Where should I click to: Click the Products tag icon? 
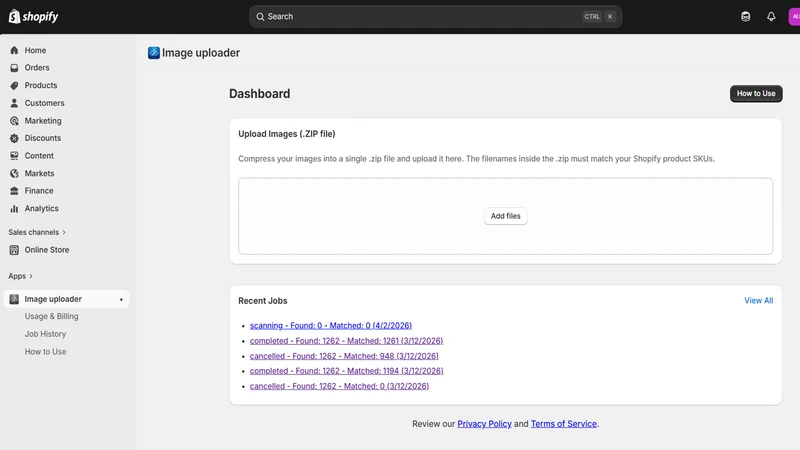14,85
